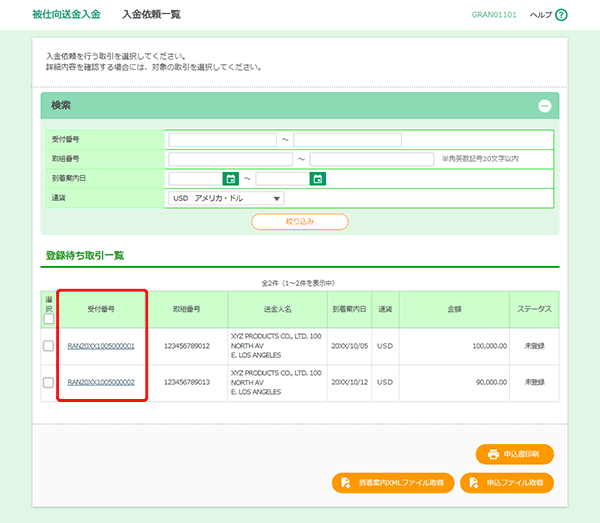Click the first 取組番号 input field
The width and height of the screenshot is (600, 523).
coord(231,159)
